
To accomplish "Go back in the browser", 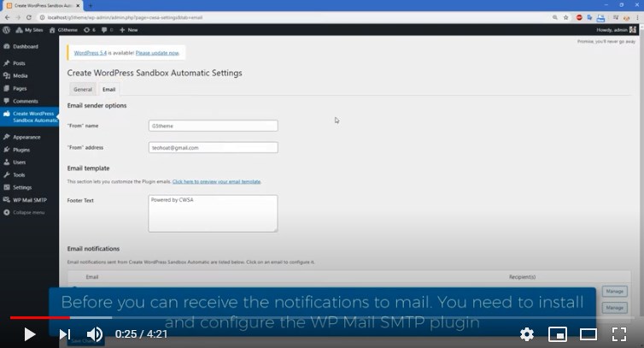I will coord(7,17).
